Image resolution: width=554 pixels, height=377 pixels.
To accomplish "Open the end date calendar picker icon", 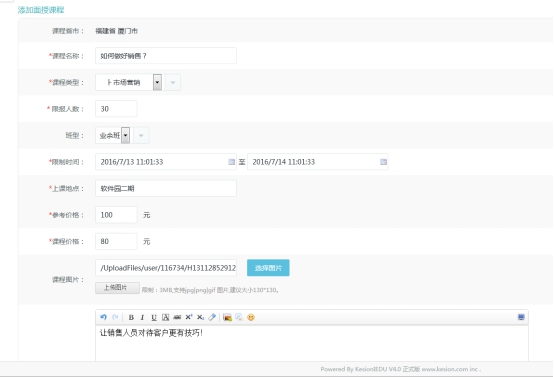I will 383,162.
